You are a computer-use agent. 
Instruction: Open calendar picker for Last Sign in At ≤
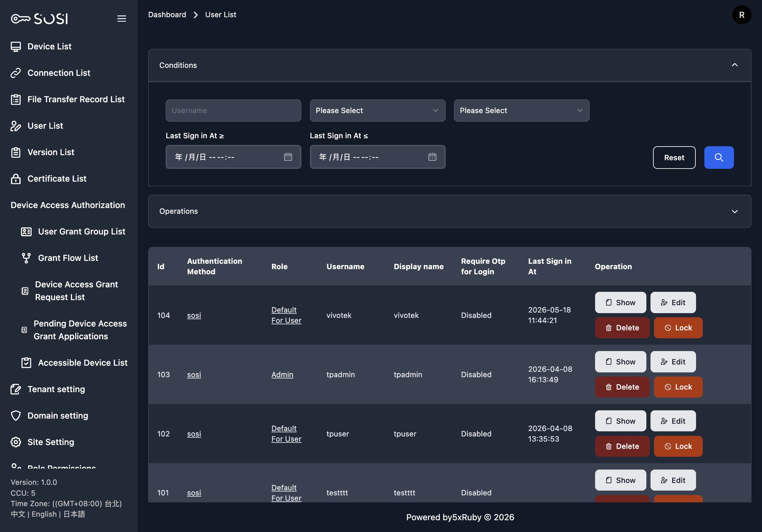pos(432,157)
